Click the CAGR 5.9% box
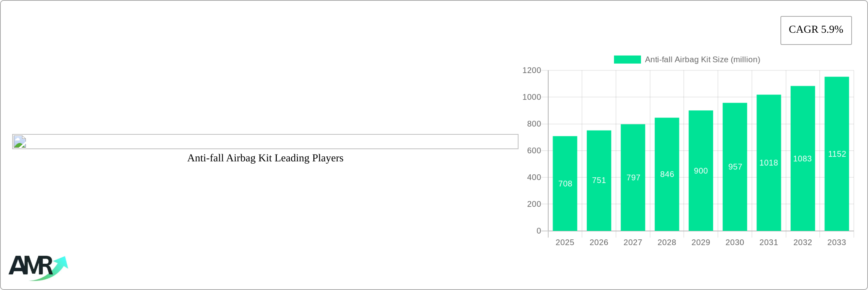 click(x=816, y=30)
